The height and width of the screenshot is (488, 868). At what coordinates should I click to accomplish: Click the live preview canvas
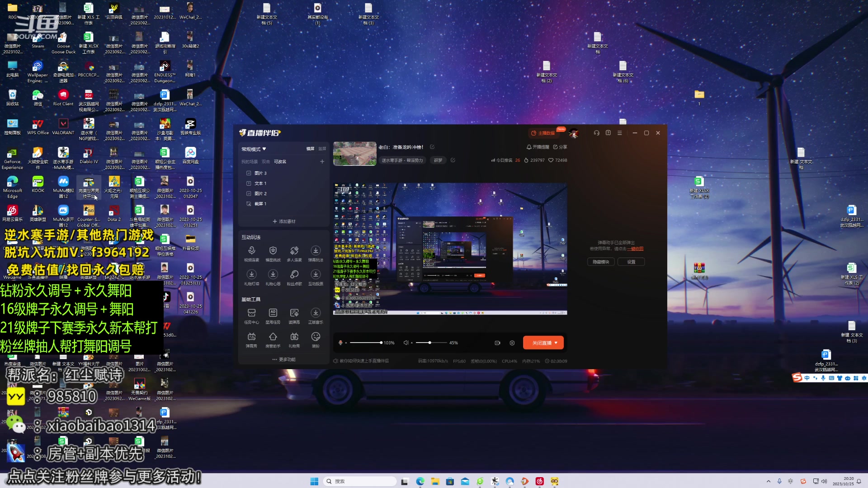(450, 249)
